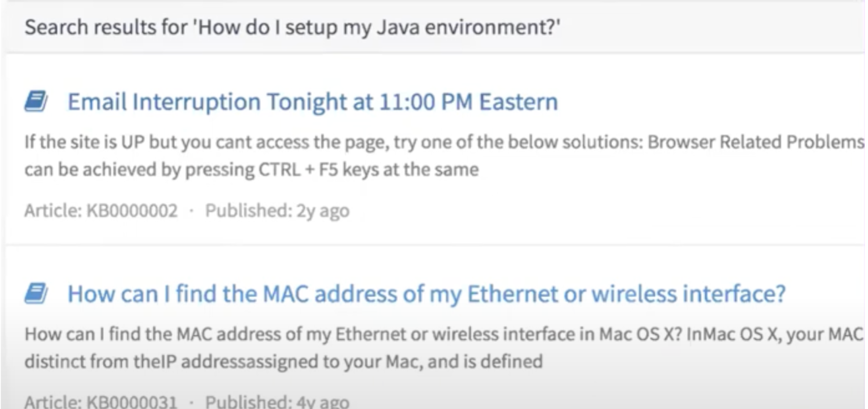Click the separator dot after KB0000002

(x=191, y=210)
